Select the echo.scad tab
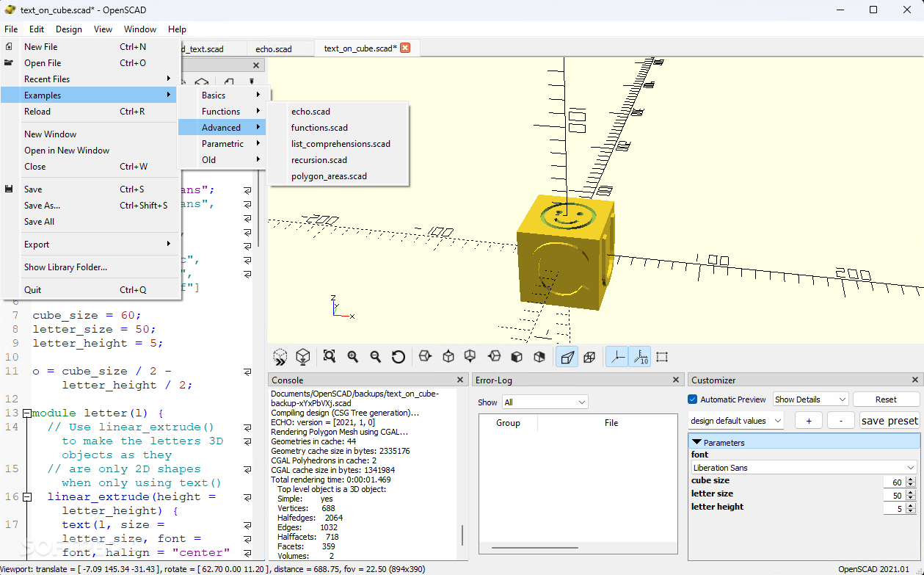This screenshot has height=575, width=924. pos(274,49)
